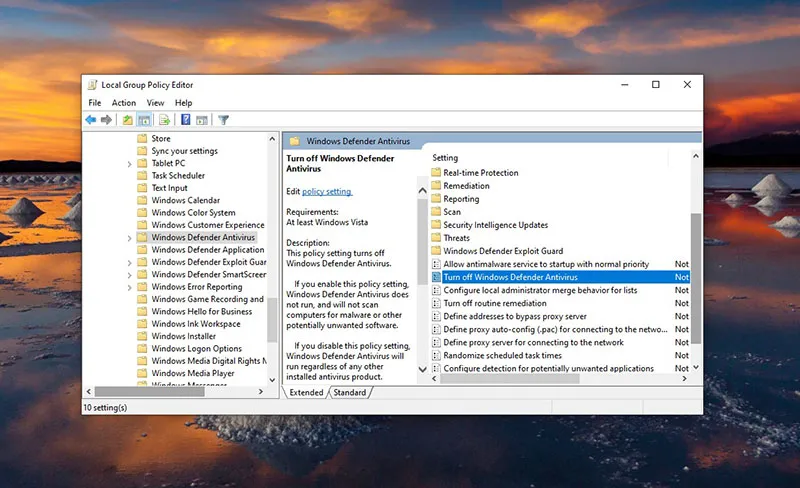Switch to the Standard tab
Viewport: 800px width, 488px height.
349,393
